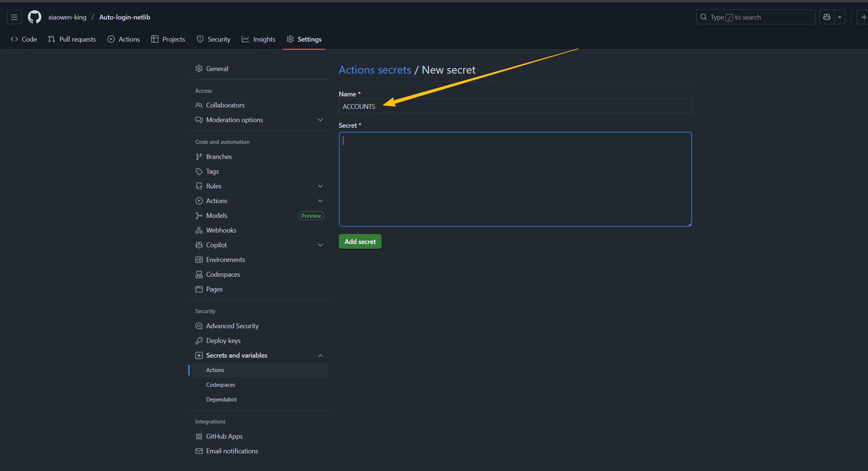Viewport: 868px width, 471px height.
Task: Click the GitHub logo icon
Action: [35, 17]
